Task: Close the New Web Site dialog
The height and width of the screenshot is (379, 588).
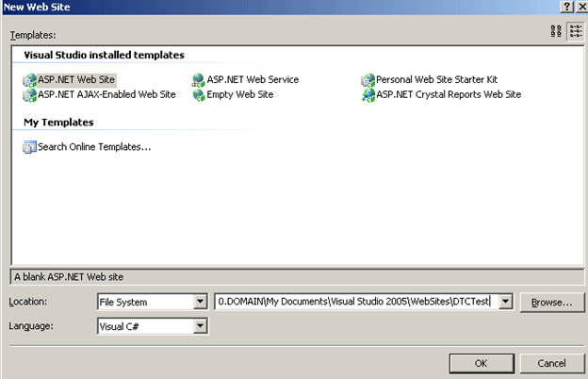Action: coord(579,7)
